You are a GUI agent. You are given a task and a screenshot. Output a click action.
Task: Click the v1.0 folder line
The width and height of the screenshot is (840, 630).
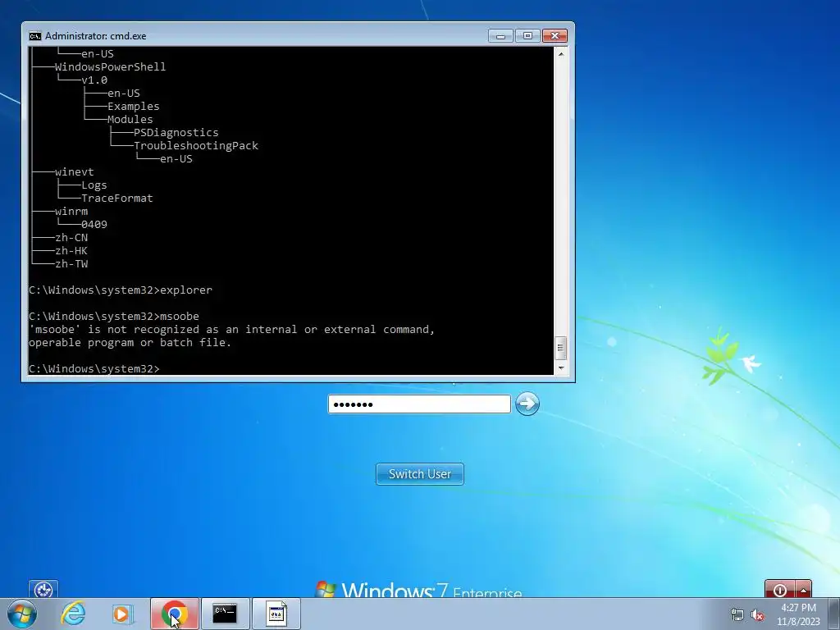(x=94, y=80)
